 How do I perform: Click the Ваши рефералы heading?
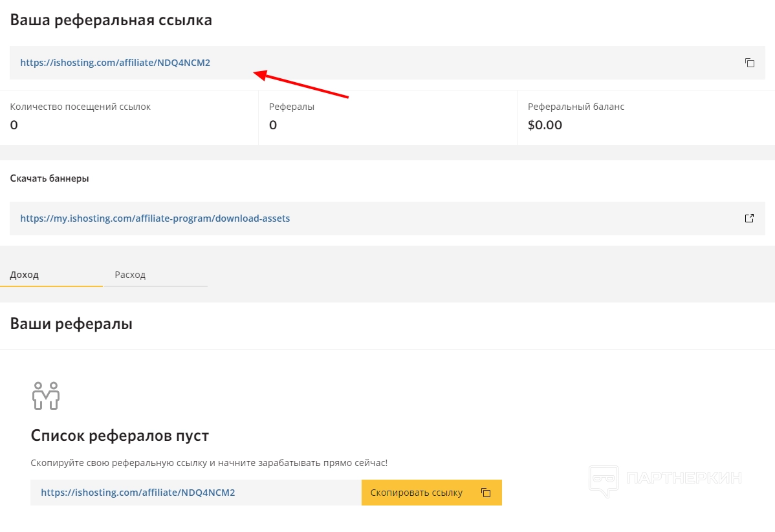click(x=71, y=323)
